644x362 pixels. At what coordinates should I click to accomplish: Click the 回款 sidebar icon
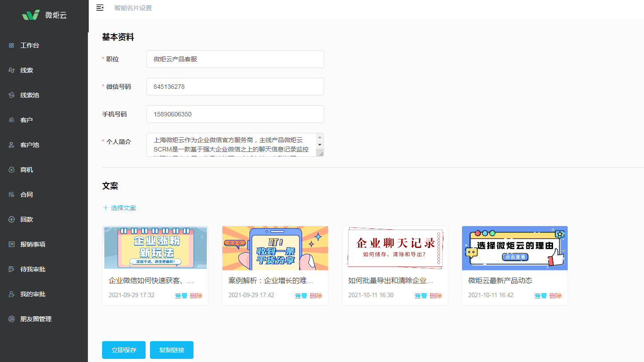click(11, 219)
